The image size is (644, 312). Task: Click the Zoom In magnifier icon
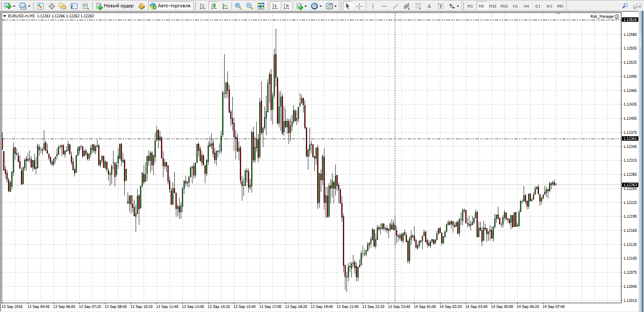coord(238,6)
